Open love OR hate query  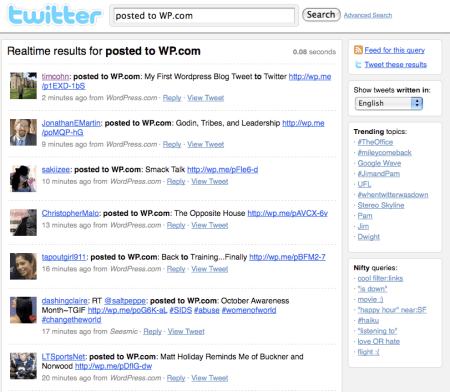tap(379, 342)
